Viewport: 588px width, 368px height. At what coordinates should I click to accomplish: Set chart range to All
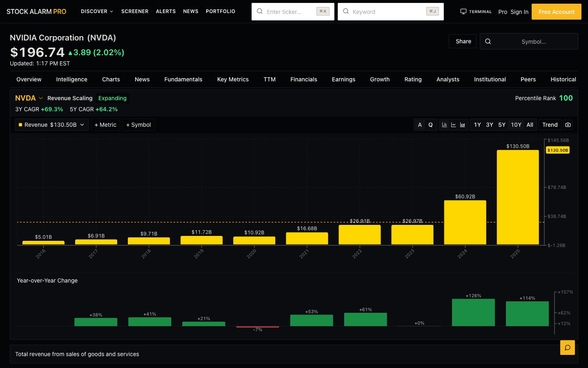[530, 125]
